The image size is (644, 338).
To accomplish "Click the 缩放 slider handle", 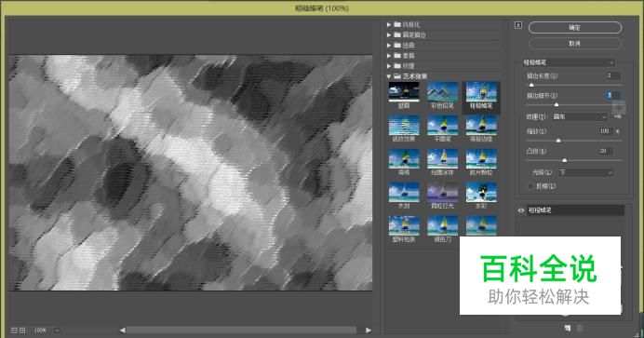I will point(557,141).
